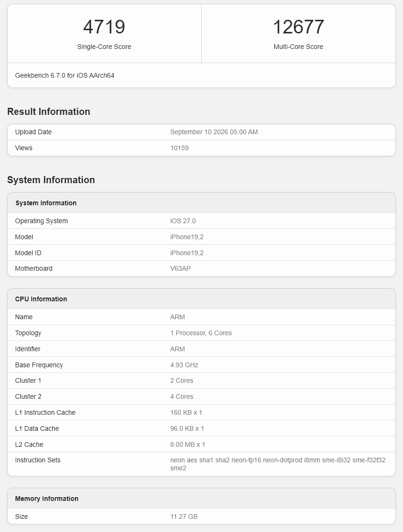
Task: Select the 8.00 MB x 1 value
Action: pyautogui.click(x=188, y=444)
